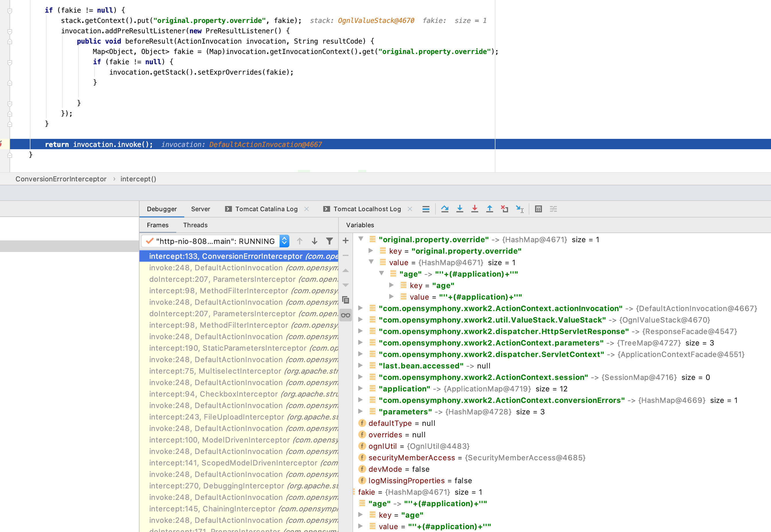Click the Trace Current Stream Chain icon

pyautogui.click(x=553, y=209)
